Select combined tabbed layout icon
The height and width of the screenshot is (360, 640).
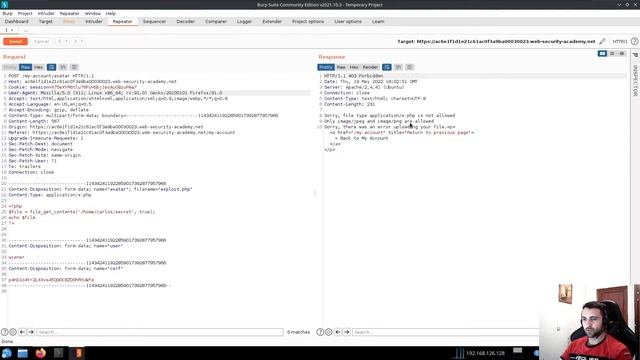[622, 53]
